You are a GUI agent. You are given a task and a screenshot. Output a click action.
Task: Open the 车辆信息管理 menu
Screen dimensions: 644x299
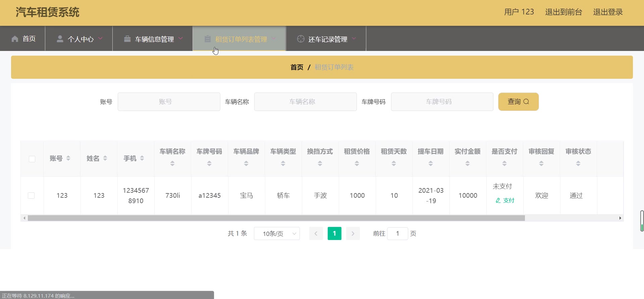(154, 39)
